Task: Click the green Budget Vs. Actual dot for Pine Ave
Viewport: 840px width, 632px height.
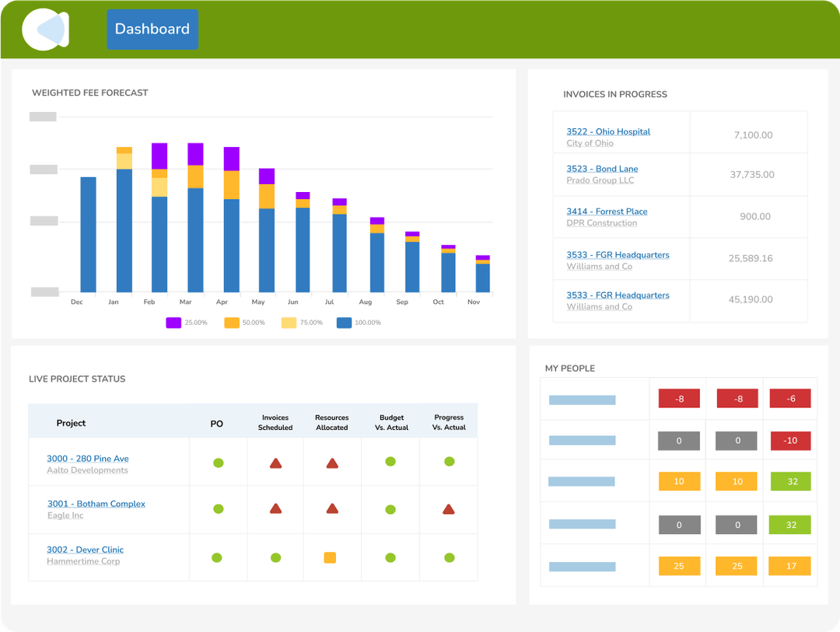Action: point(391,463)
